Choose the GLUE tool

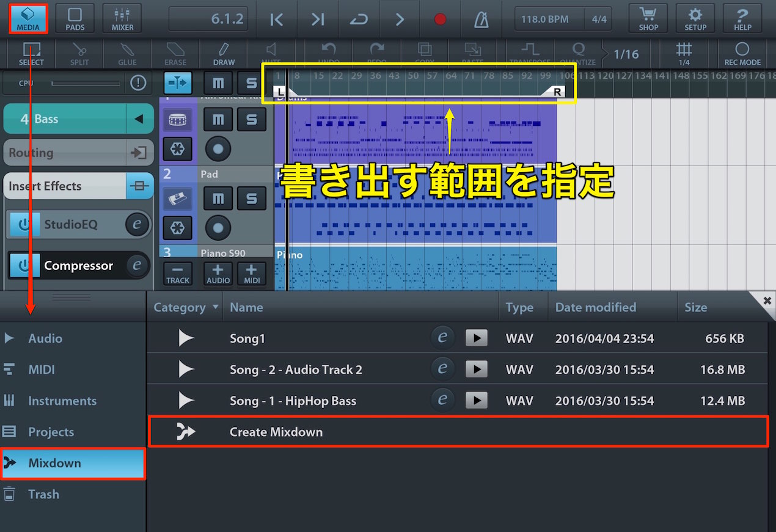127,54
